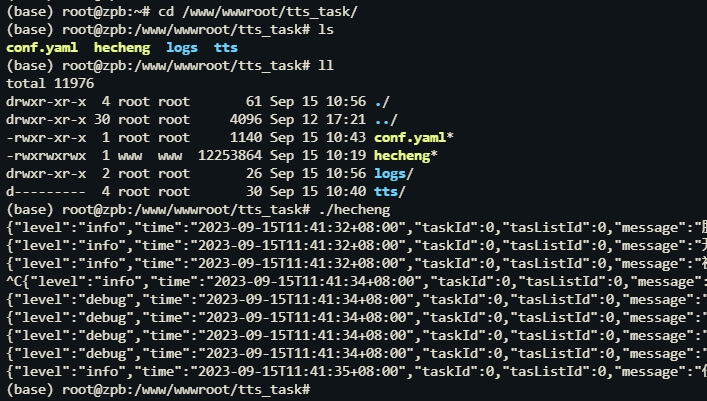
Task: Click the logs directory in ls output
Action: 182,47
